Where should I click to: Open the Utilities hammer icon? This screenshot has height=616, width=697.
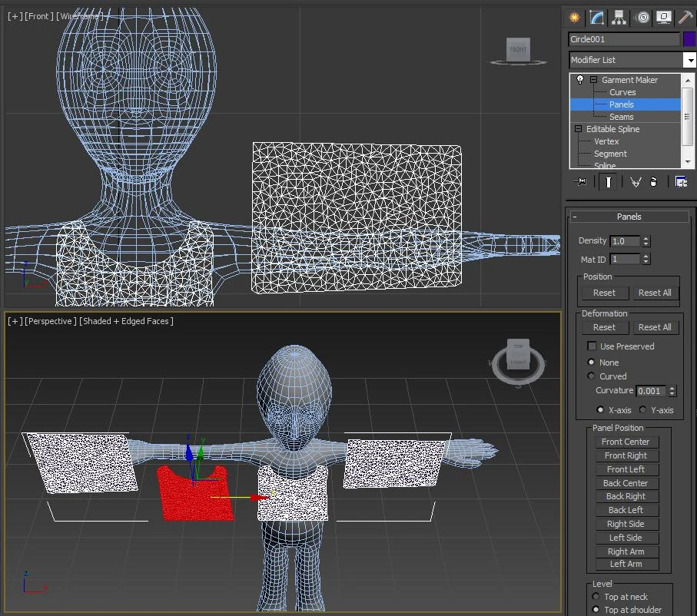point(685,17)
